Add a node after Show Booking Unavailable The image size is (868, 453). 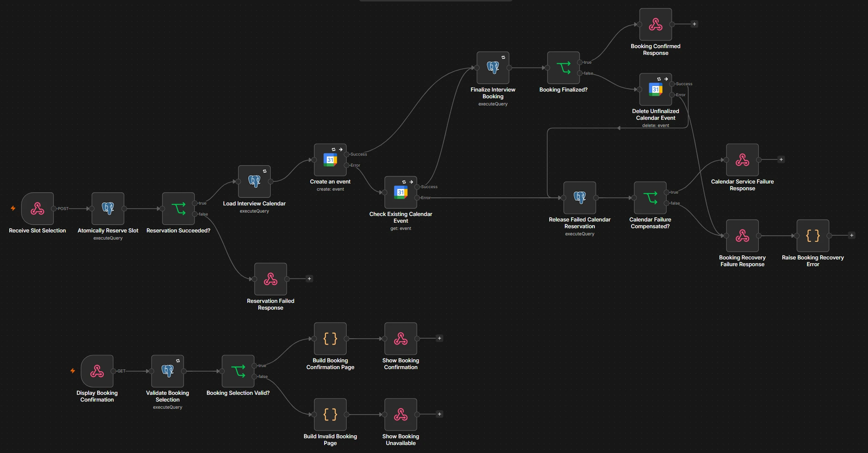pyautogui.click(x=439, y=414)
